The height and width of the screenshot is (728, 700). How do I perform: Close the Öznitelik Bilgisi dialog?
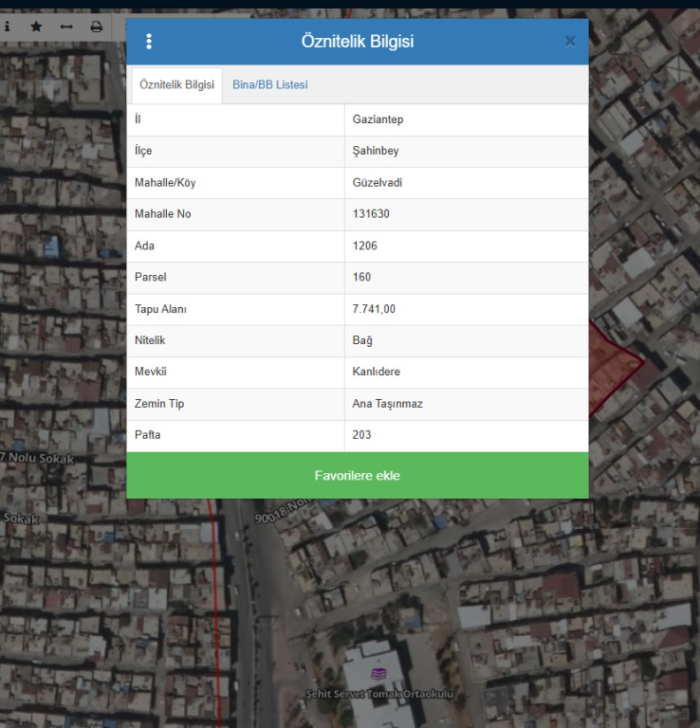click(569, 42)
